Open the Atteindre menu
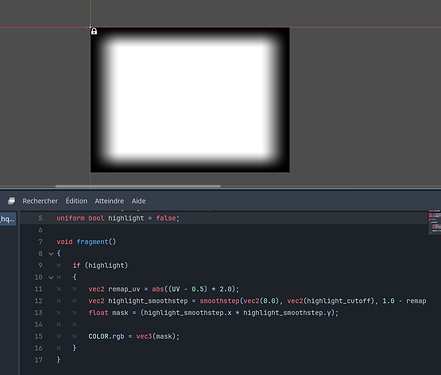This screenshot has height=375, width=441. pos(109,201)
